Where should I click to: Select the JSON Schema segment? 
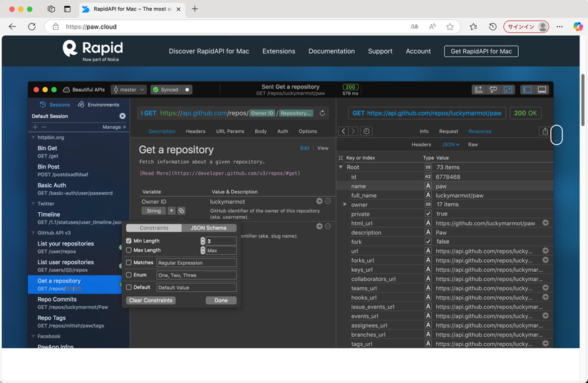pyautogui.click(x=209, y=228)
